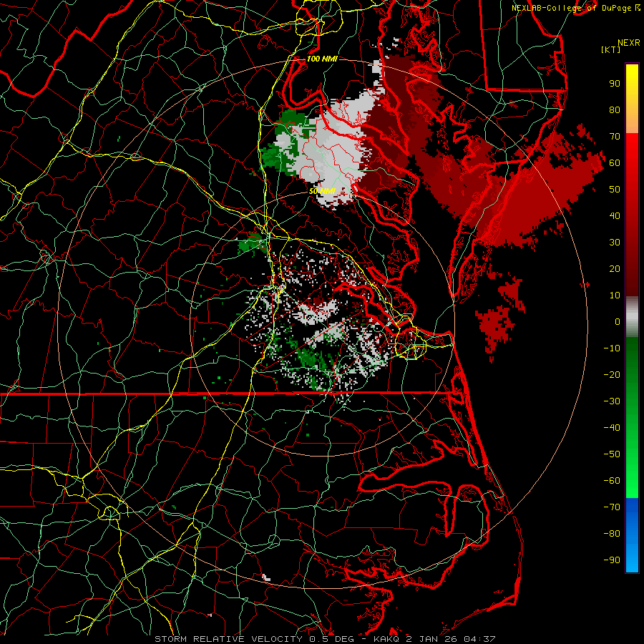The width and height of the screenshot is (644, 644).
Task: Click the '[KT]' units label
Action: pos(611,49)
